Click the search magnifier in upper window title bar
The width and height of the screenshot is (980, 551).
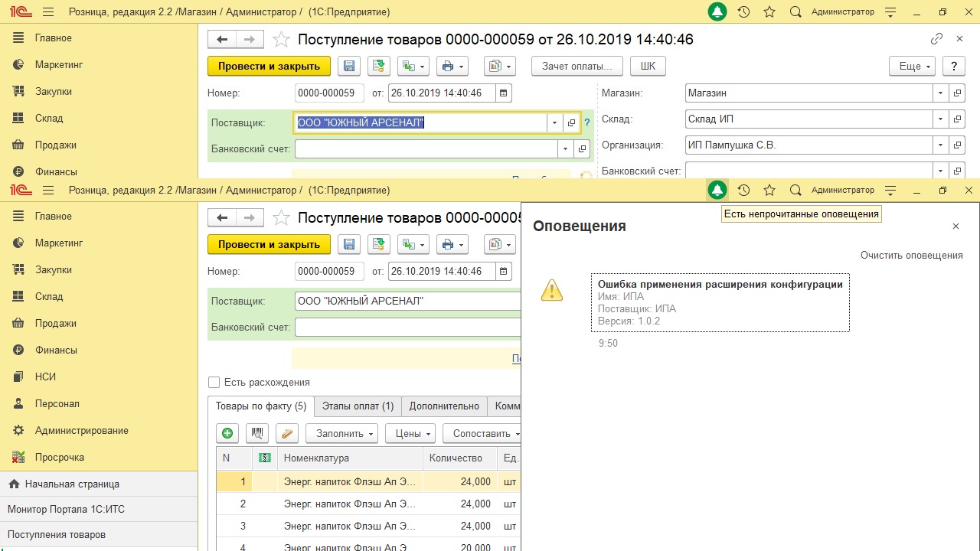[x=795, y=12]
